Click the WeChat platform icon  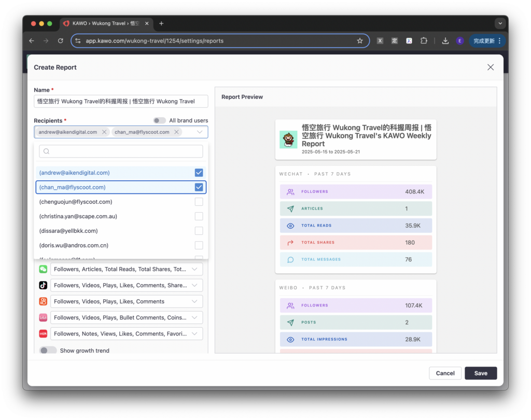coord(43,269)
